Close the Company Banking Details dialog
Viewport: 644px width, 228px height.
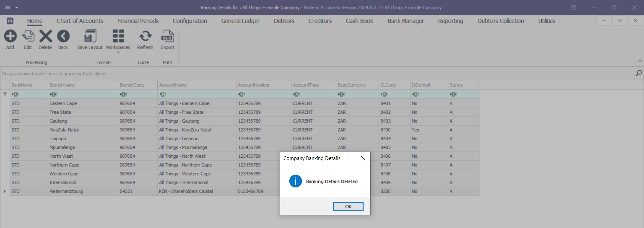(x=363, y=158)
